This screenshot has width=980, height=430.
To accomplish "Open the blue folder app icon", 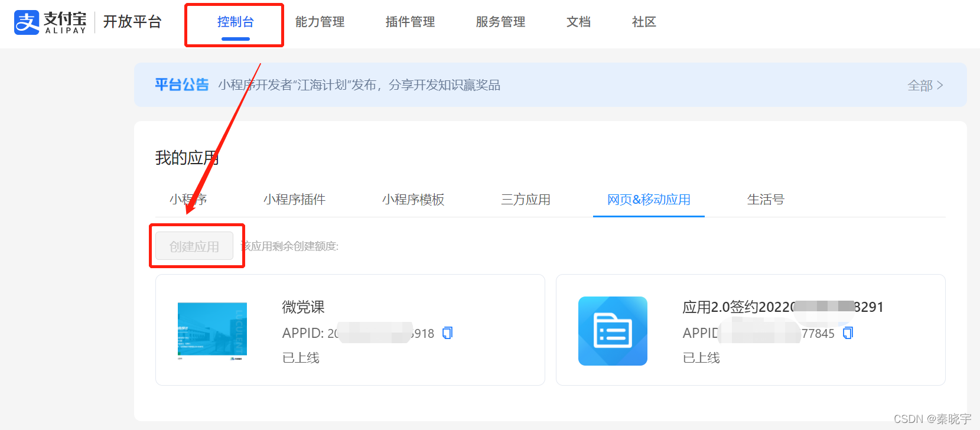I will [x=613, y=331].
